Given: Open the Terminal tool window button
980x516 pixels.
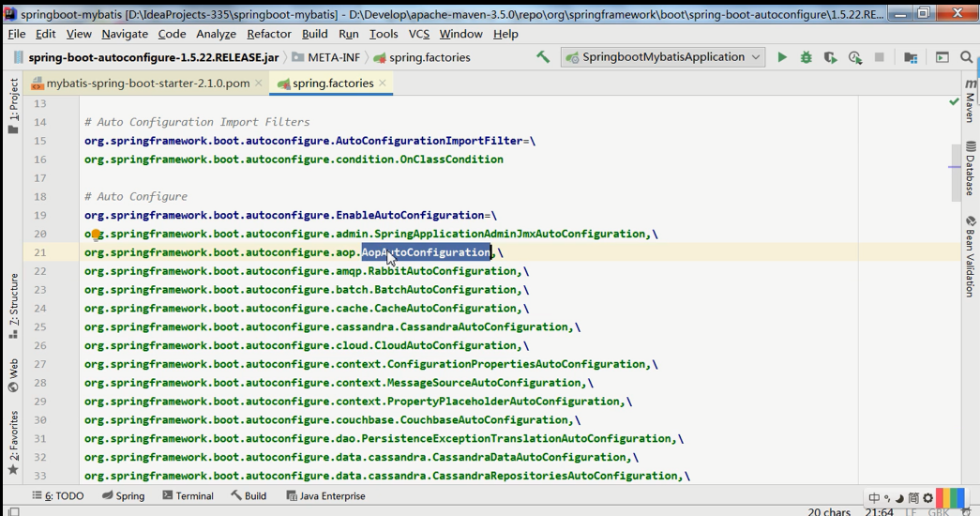Looking at the screenshot, I should pos(188,496).
